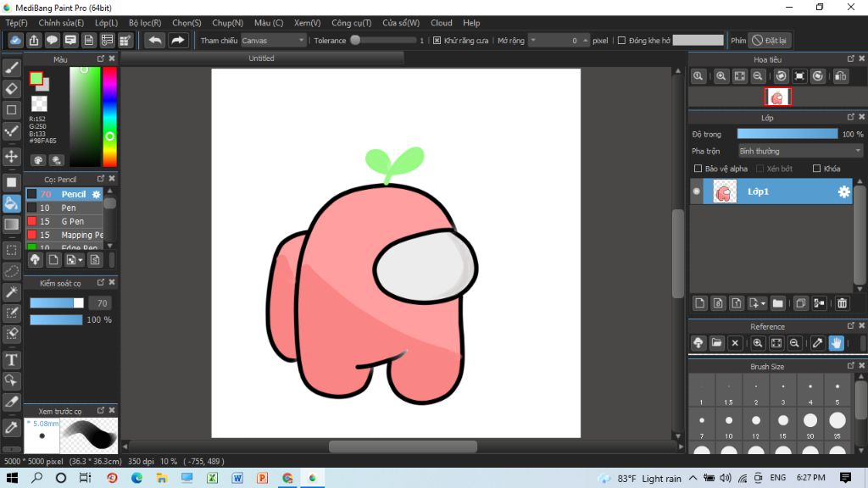Image resolution: width=868 pixels, height=488 pixels.
Task: Select the Brush tool in left toolbar
Action: pos(12,68)
